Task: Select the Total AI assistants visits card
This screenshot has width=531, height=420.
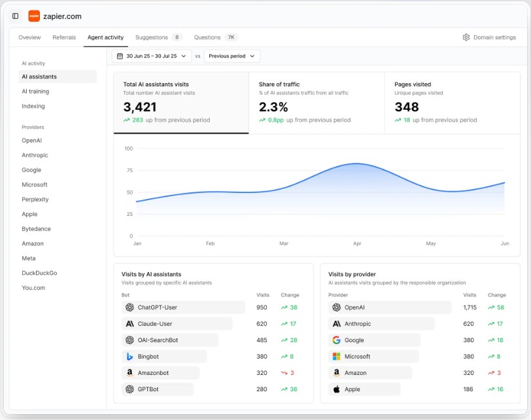Action: [x=181, y=103]
